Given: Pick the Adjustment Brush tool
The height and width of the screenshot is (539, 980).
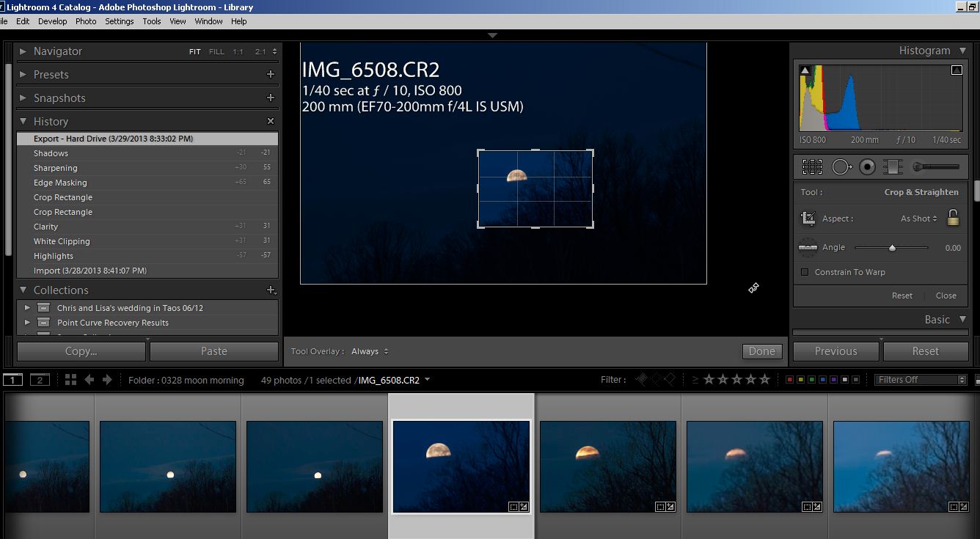Looking at the screenshot, I should [935, 167].
